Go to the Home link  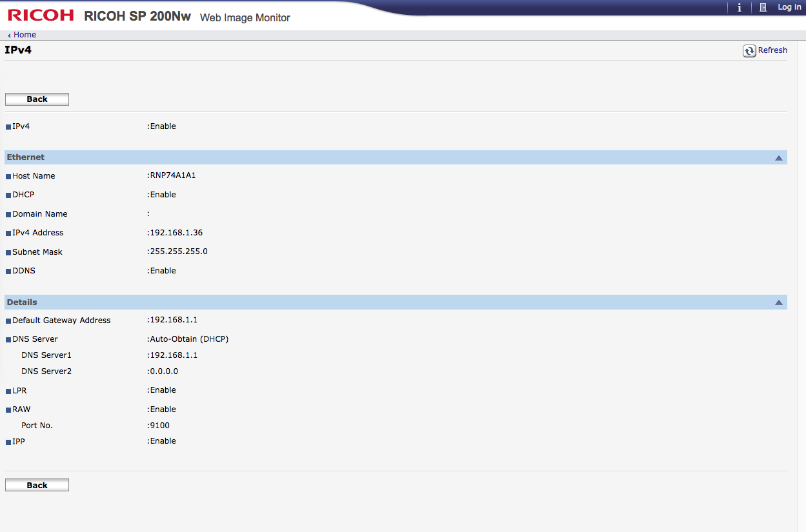[x=25, y=35]
